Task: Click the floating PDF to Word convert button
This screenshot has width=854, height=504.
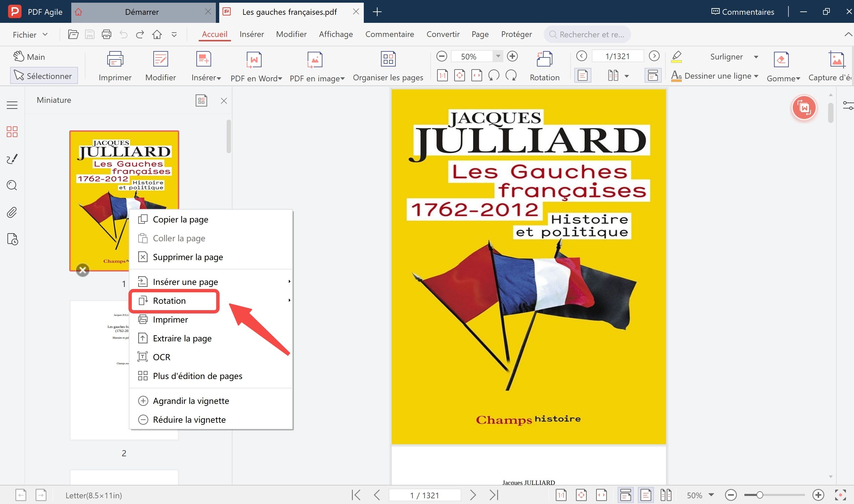Action: 804,108
